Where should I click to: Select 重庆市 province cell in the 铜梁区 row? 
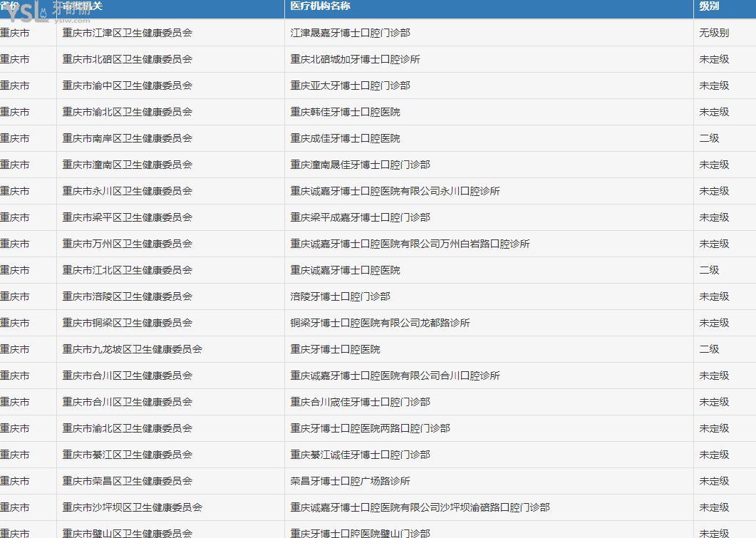coord(14,323)
